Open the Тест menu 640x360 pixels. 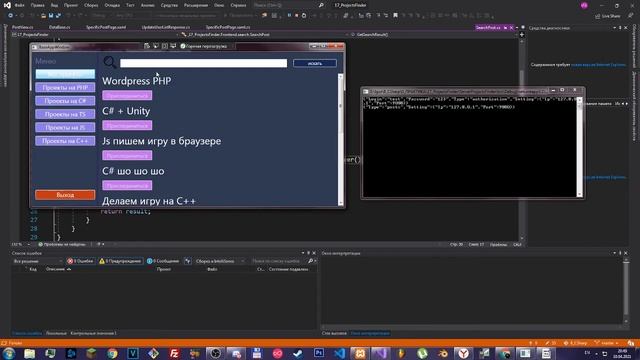[130, 5]
